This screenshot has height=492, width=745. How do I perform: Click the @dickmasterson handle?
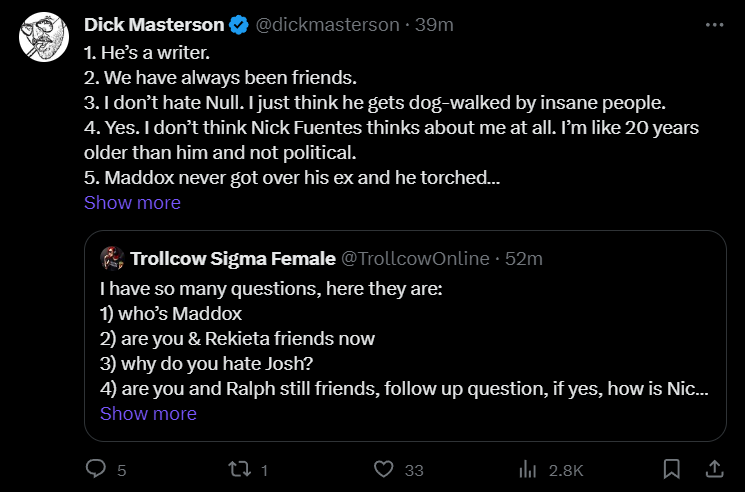tap(328, 24)
